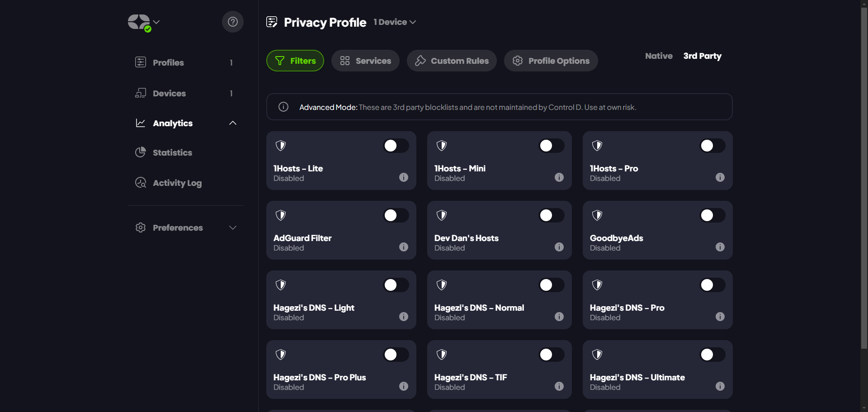Click shield icon on AdGuard Filter card

click(x=281, y=215)
